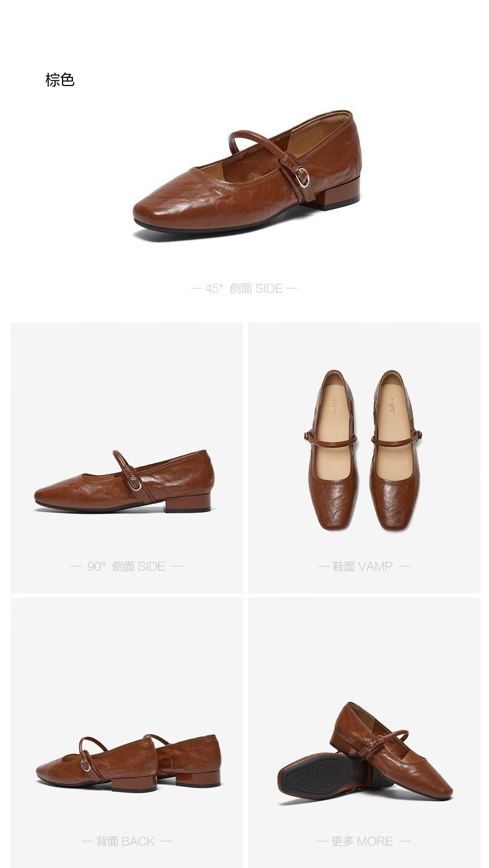Open the 90° side view shoe photo
489x868 pixels.
[124, 482]
